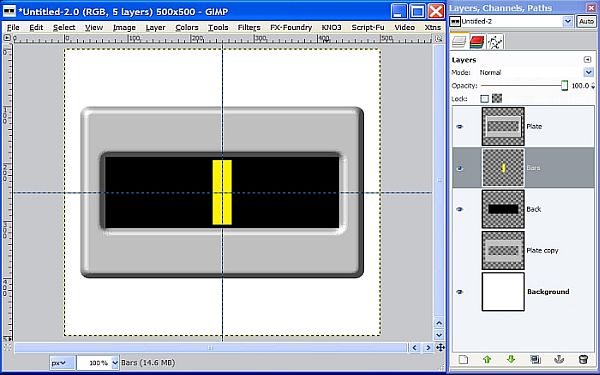Show the Plate copy layer visibility

(x=460, y=251)
